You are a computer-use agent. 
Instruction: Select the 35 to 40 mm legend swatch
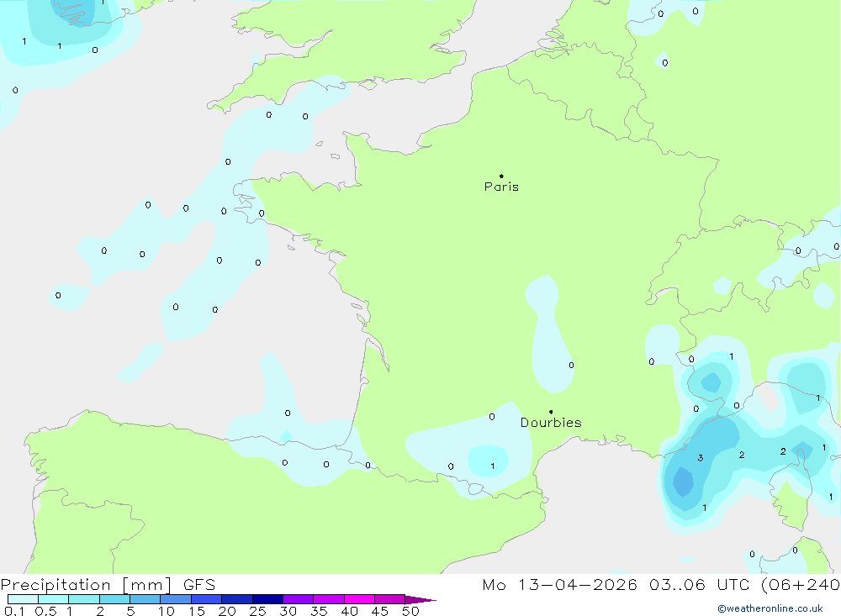328,599
